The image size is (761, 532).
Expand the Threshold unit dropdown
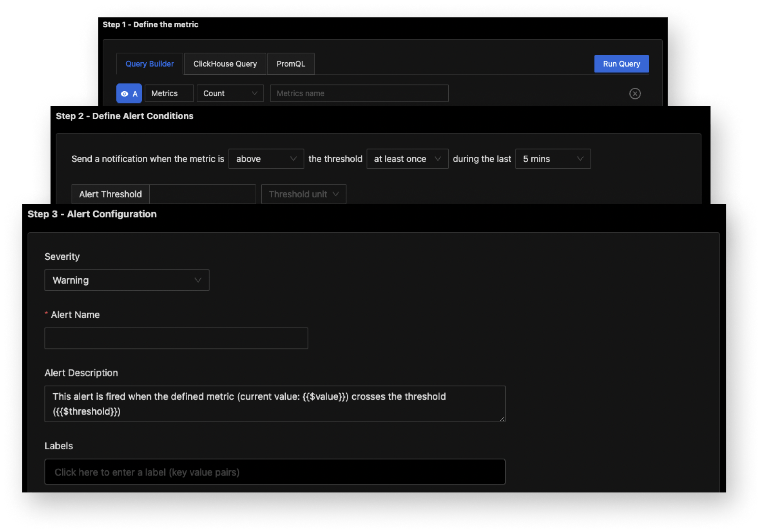pyautogui.click(x=304, y=194)
